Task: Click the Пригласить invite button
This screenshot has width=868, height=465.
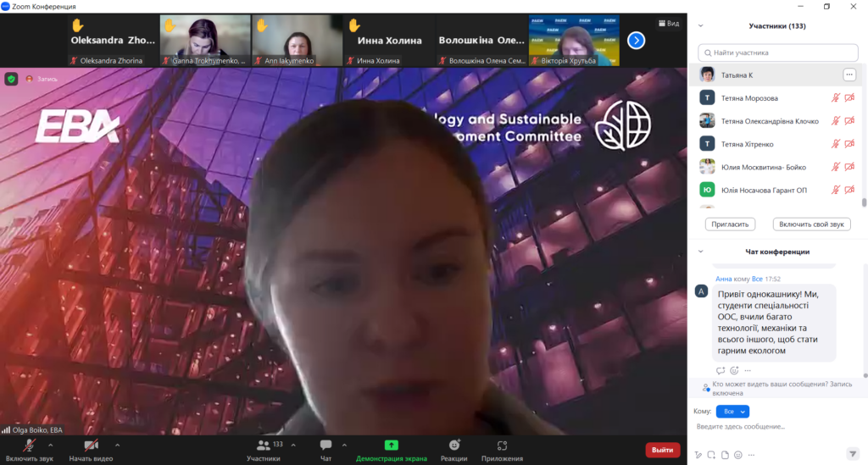Action: pos(730,224)
